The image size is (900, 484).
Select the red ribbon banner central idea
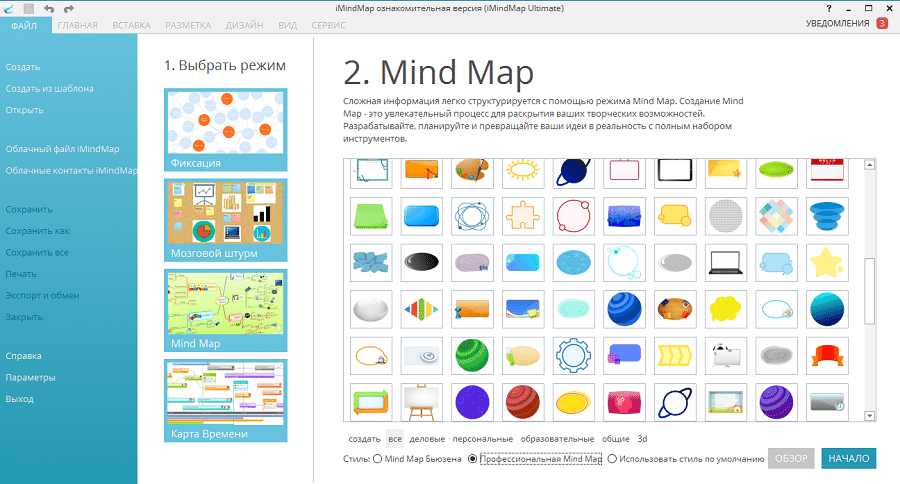tap(827, 356)
